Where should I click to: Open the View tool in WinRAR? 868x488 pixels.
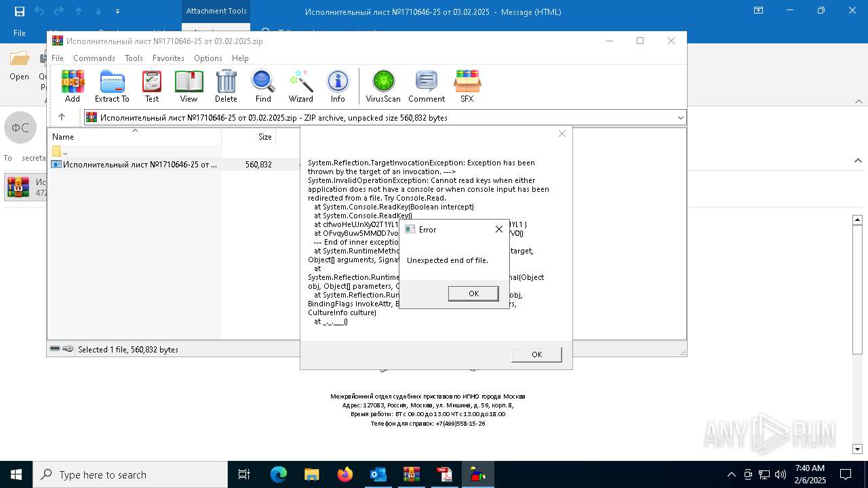189,86
